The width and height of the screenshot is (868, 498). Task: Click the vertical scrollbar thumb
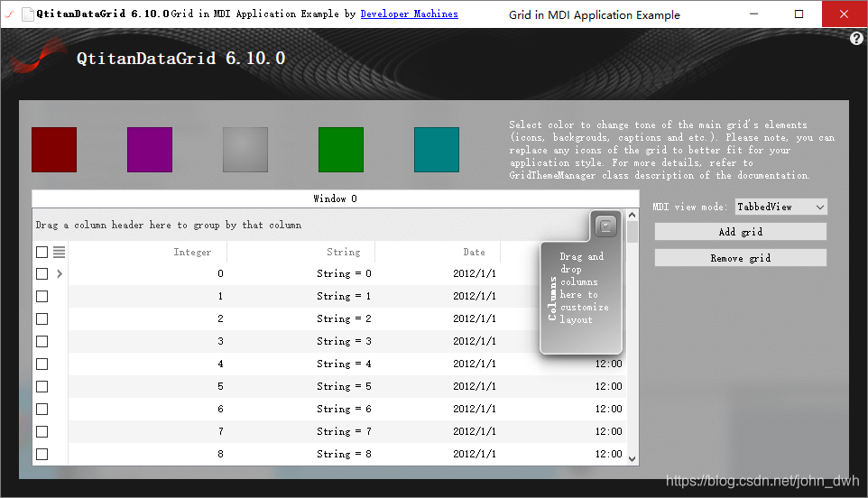point(633,232)
